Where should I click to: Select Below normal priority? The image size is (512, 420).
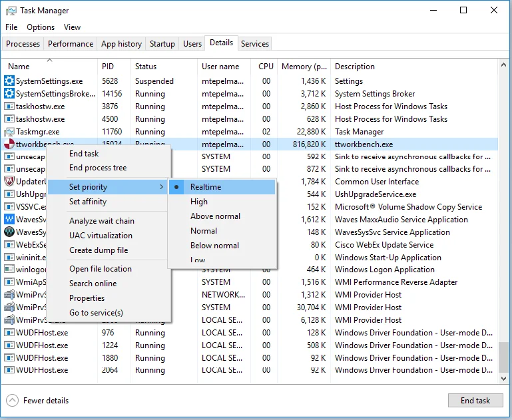coord(222,246)
